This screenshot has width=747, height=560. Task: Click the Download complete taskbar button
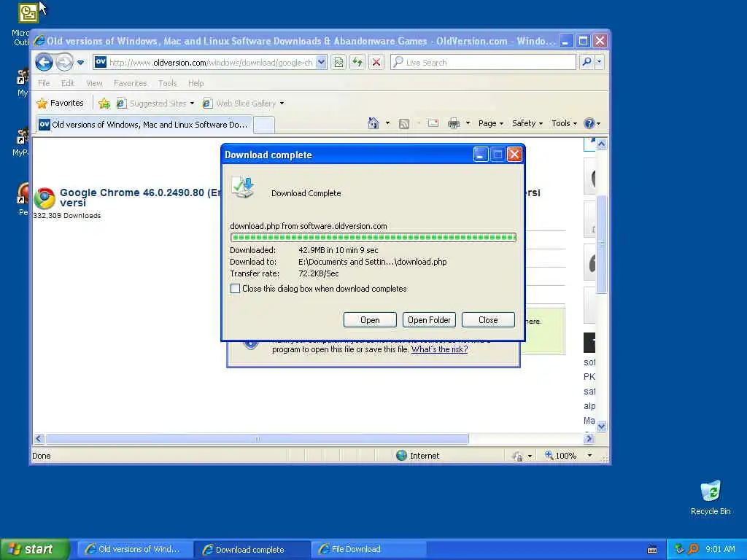click(252, 550)
